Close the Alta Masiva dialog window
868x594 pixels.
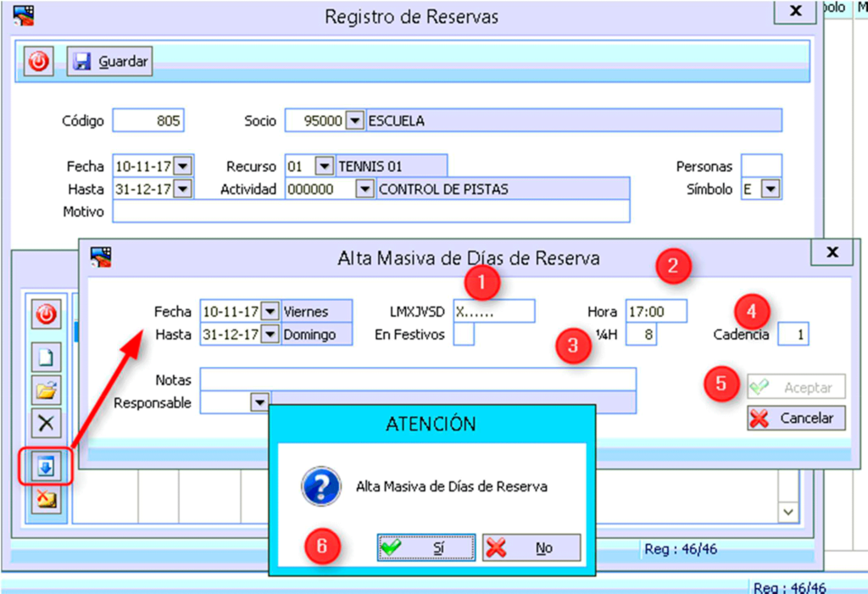(x=832, y=253)
